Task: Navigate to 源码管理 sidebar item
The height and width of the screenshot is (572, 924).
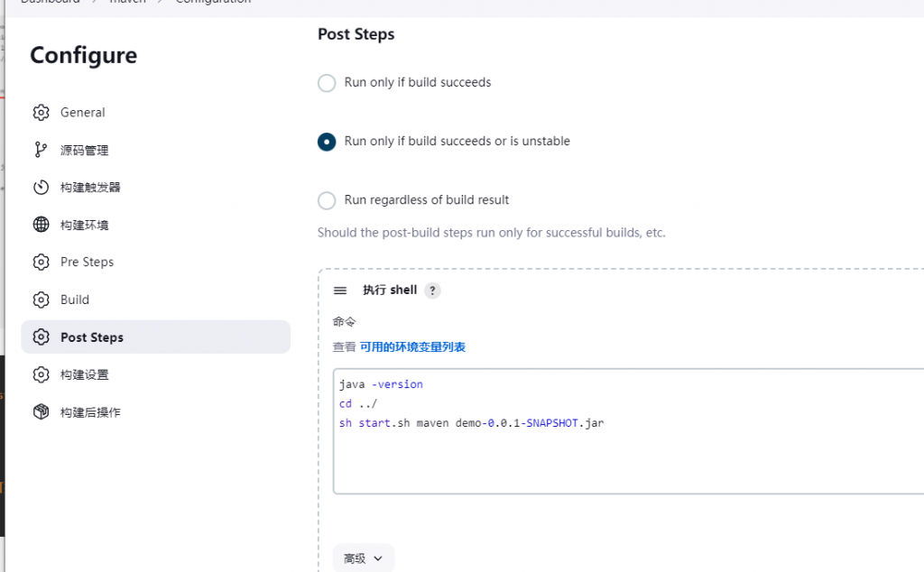Action: click(84, 150)
